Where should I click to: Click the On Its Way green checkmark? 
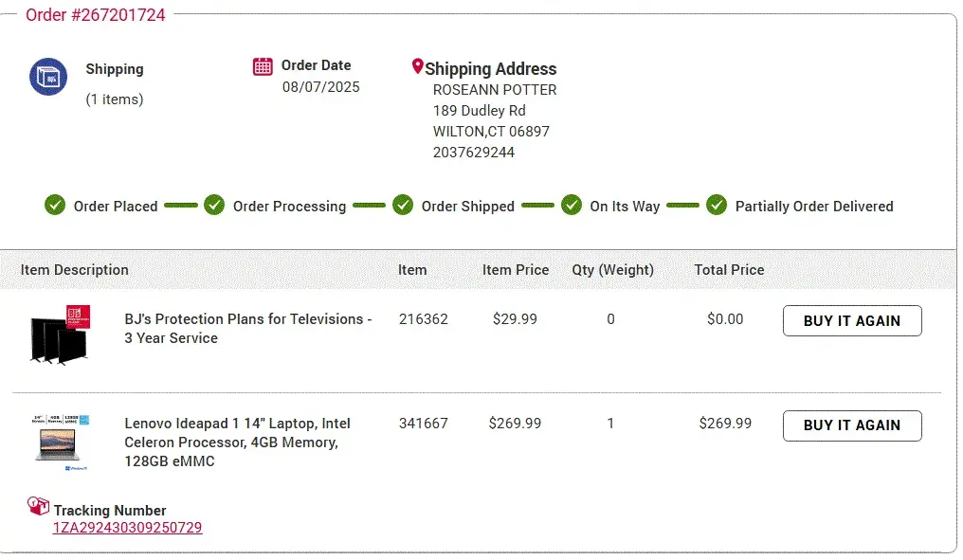[x=571, y=205]
